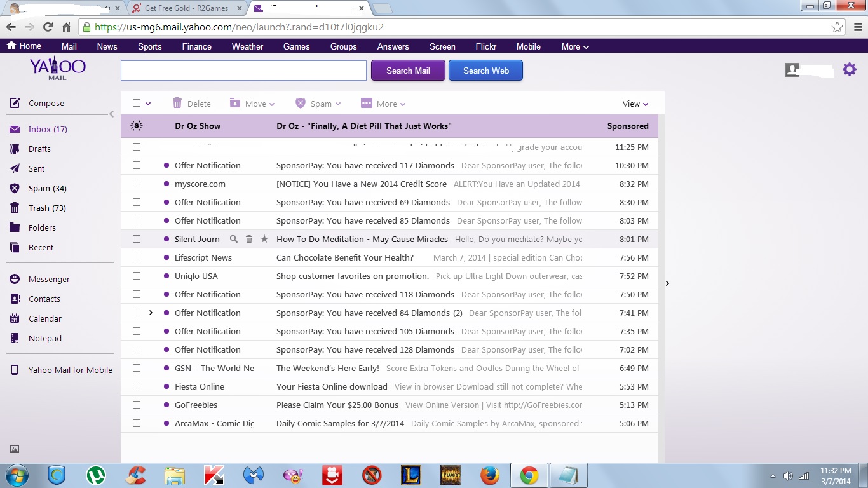The image size is (868, 488).
Task: Click inside the mail search input field
Action: click(243, 71)
